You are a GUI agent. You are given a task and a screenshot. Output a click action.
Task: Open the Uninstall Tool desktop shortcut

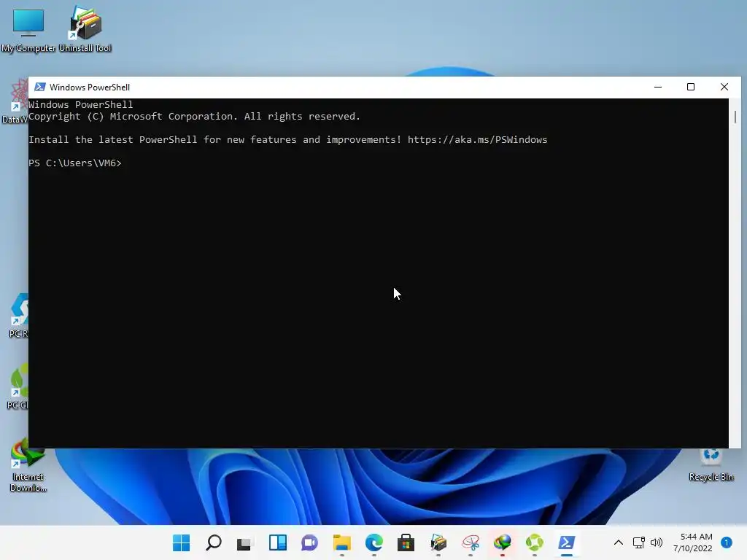(x=85, y=29)
